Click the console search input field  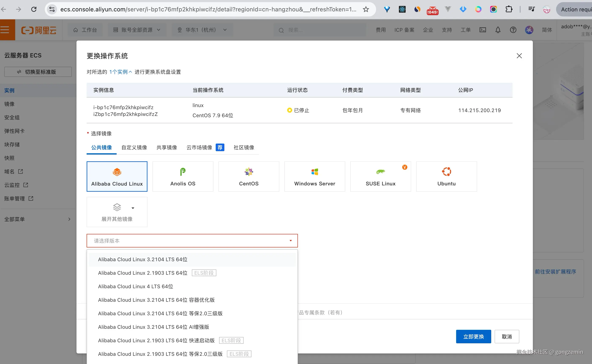(x=323, y=30)
